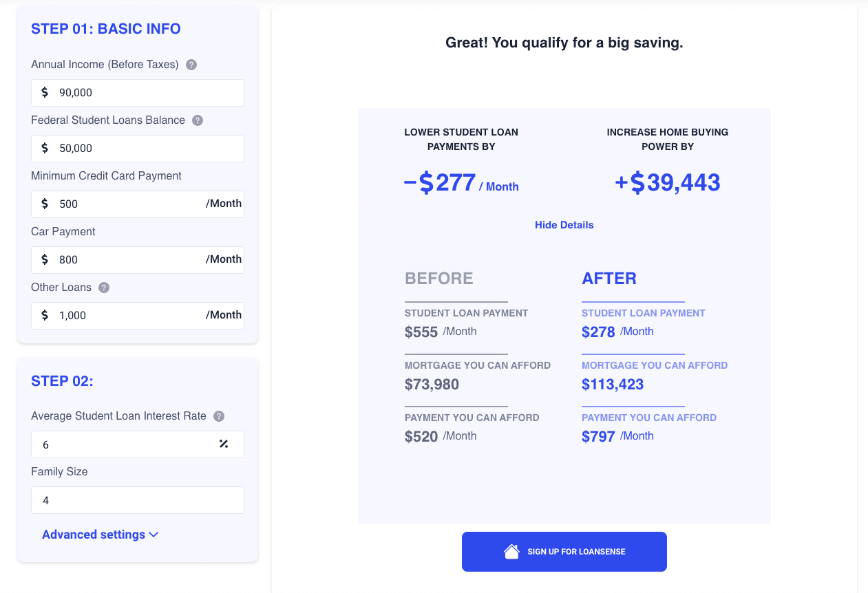
Task: Edit the Car Payment amount field
Action: 131,259
